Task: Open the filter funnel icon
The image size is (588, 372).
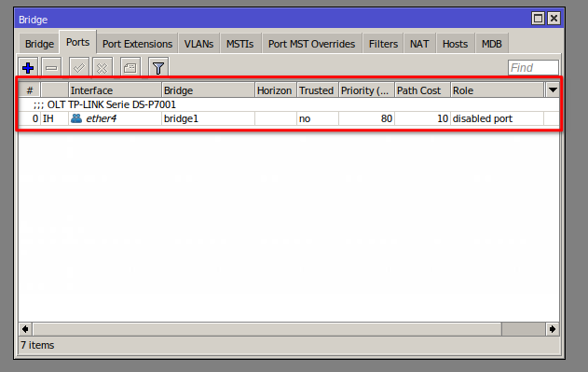Action: click(x=158, y=68)
